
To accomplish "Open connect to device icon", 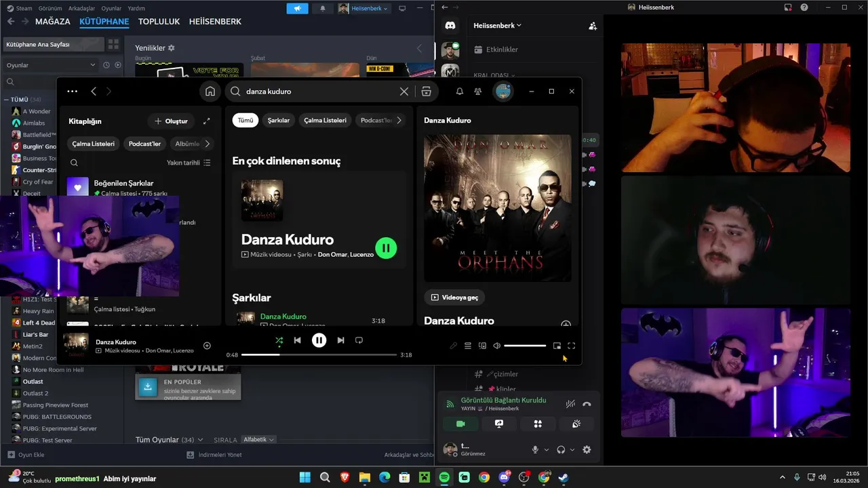I will (482, 346).
